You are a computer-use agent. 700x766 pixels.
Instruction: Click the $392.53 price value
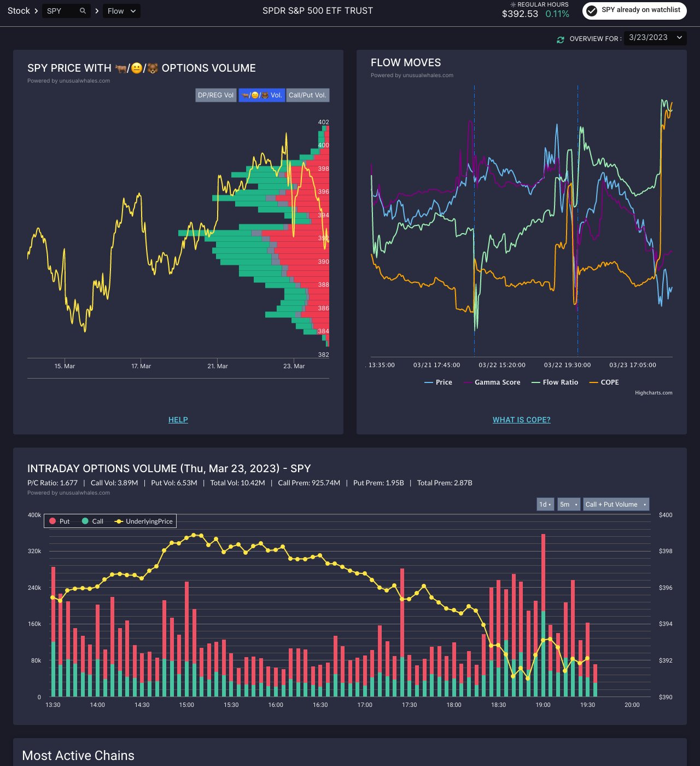point(520,14)
